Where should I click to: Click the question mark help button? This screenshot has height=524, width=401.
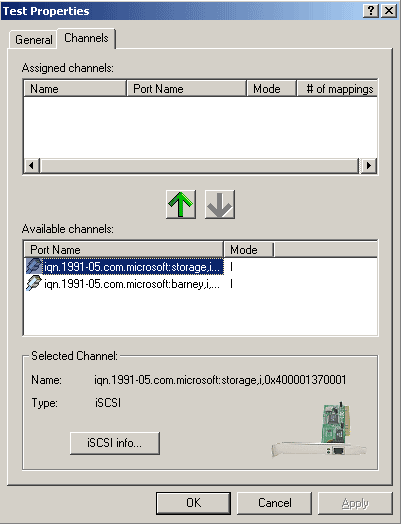tap(371, 11)
